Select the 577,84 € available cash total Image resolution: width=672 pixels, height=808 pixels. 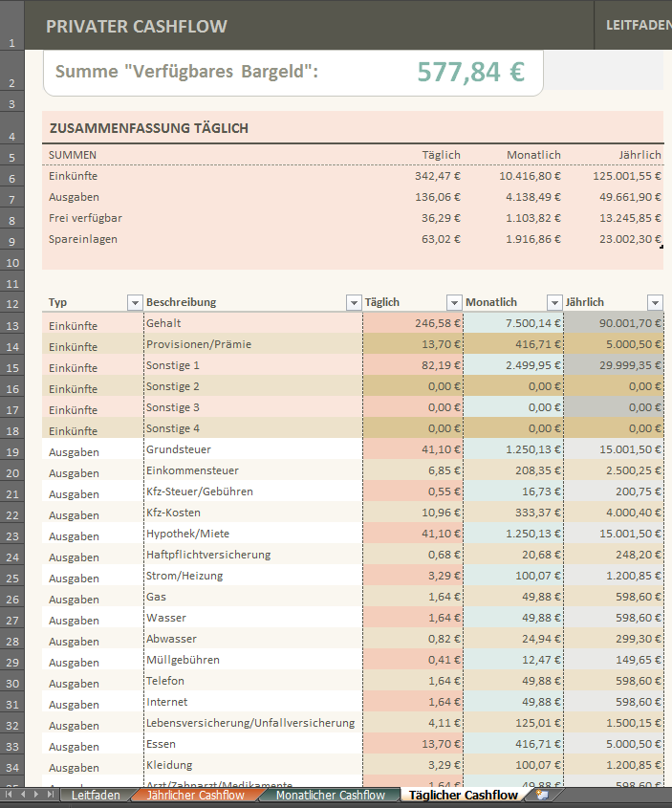470,72
